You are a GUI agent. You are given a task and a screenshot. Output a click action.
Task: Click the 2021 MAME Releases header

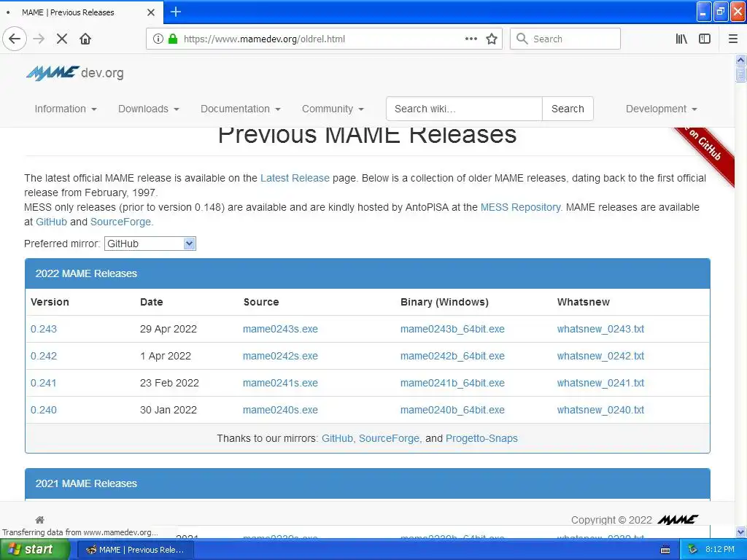[368, 484]
